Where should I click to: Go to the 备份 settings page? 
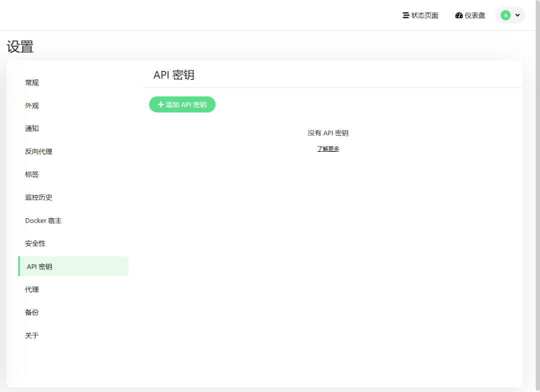click(32, 313)
